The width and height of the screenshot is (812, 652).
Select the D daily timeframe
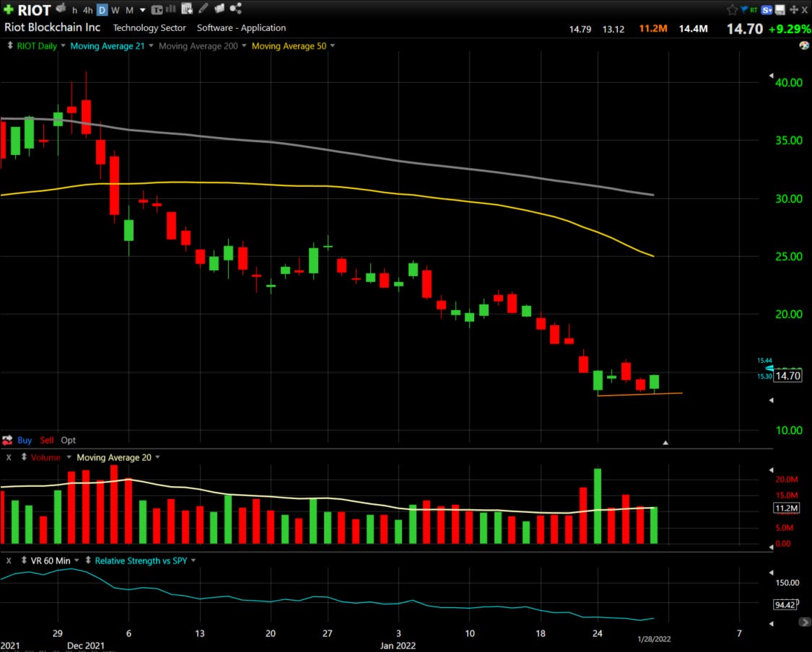[x=102, y=10]
